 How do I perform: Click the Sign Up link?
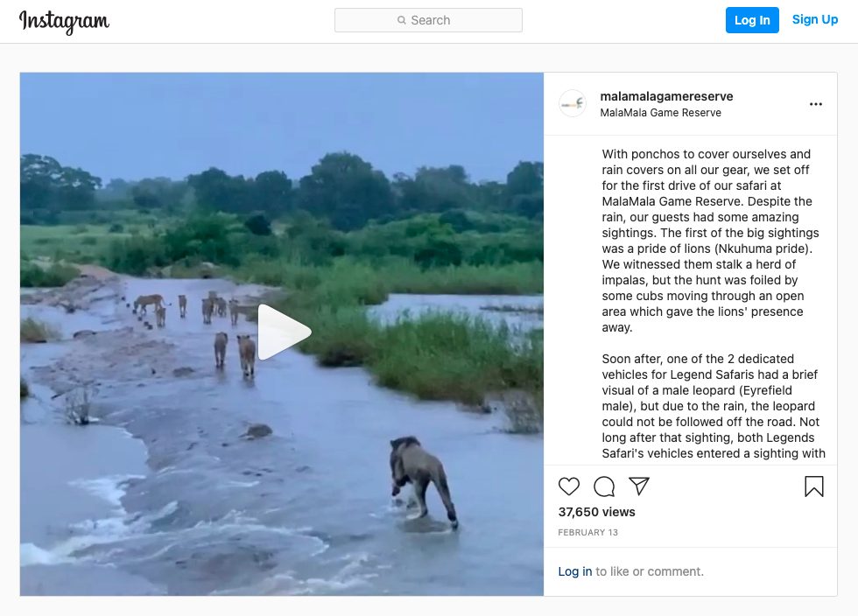(815, 20)
